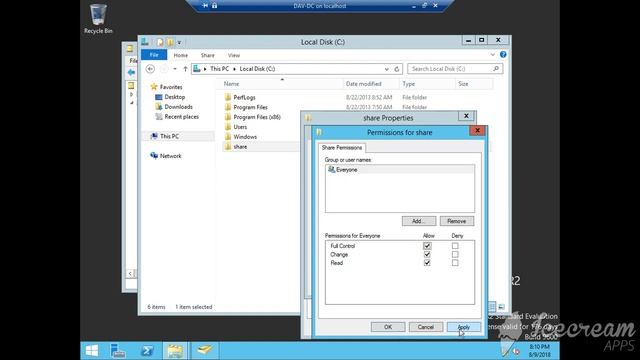Image resolution: width=640 pixels, height=360 pixels.
Task: Open the View ribbon tab
Action: click(234, 55)
